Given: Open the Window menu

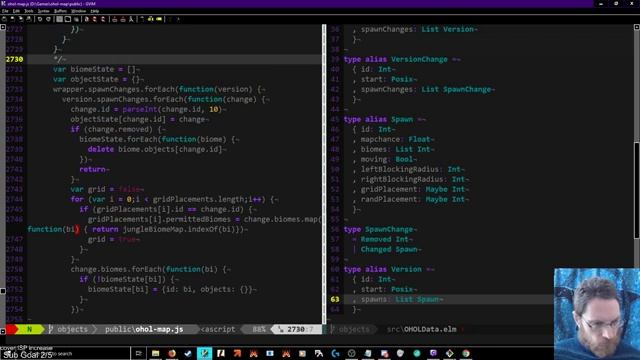Looking at the screenshot, I should pyautogui.click(x=78, y=11).
